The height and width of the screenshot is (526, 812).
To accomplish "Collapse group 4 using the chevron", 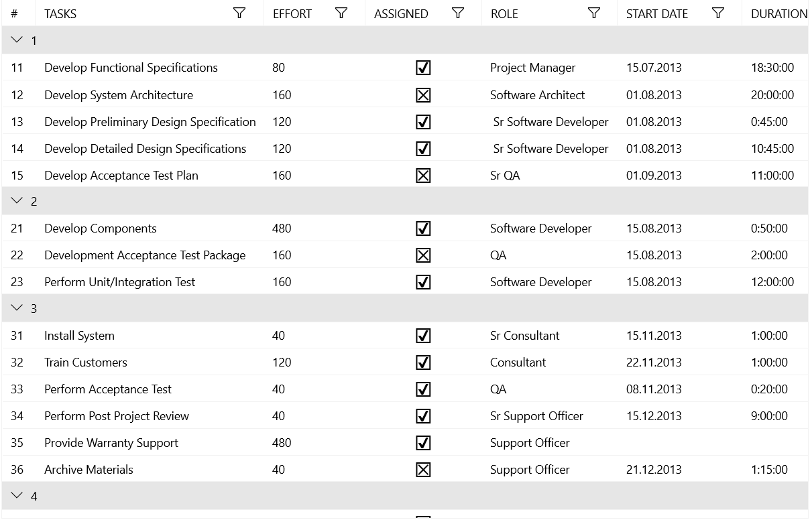I will point(17,496).
